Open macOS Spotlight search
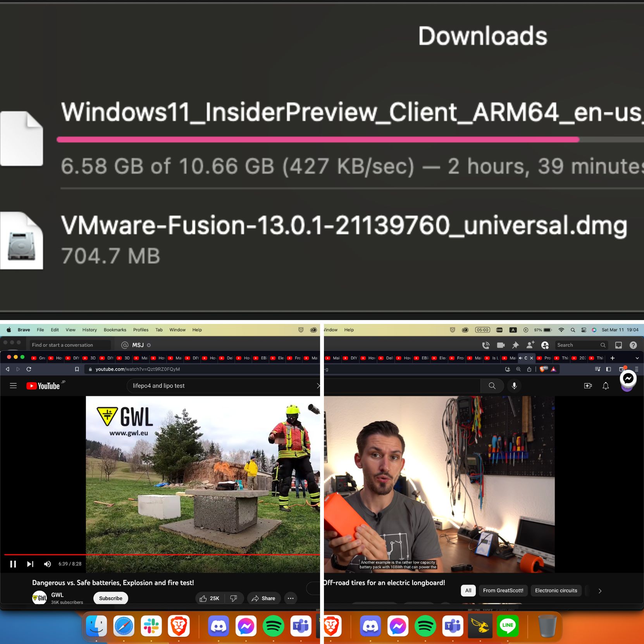644x644 pixels. pyautogui.click(x=573, y=330)
